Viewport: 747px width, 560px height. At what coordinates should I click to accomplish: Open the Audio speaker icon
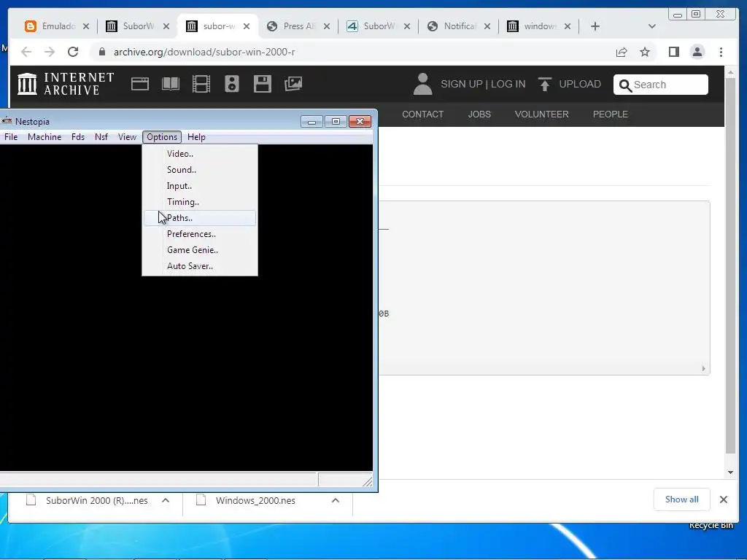(x=231, y=84)
